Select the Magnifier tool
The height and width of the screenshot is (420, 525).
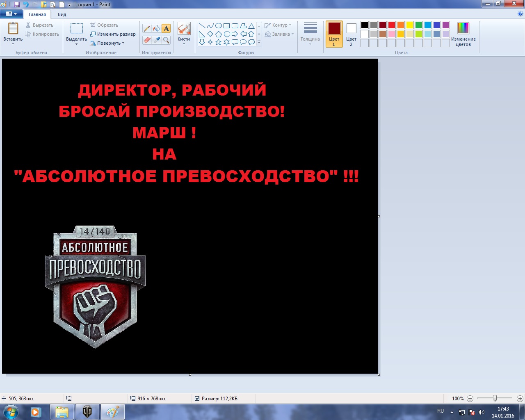point(166,40)
